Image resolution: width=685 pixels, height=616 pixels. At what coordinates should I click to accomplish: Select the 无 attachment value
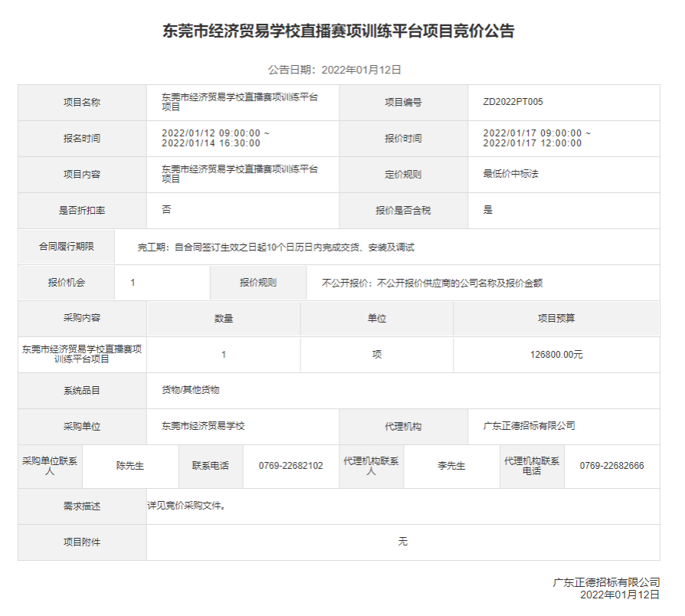coord(403,542)
